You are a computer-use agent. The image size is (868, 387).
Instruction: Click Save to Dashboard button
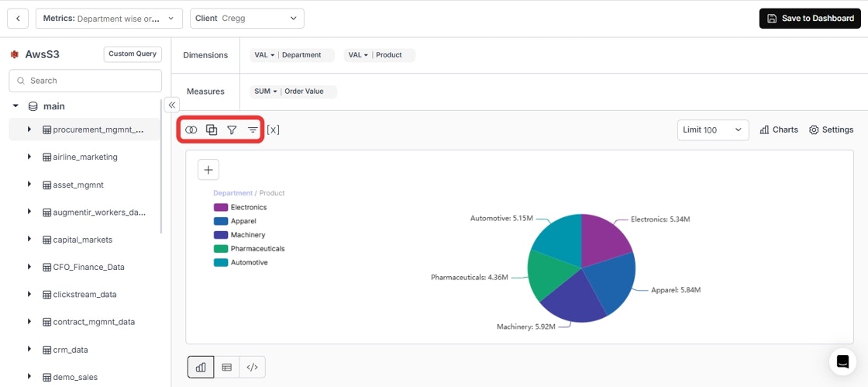[810, 19]
